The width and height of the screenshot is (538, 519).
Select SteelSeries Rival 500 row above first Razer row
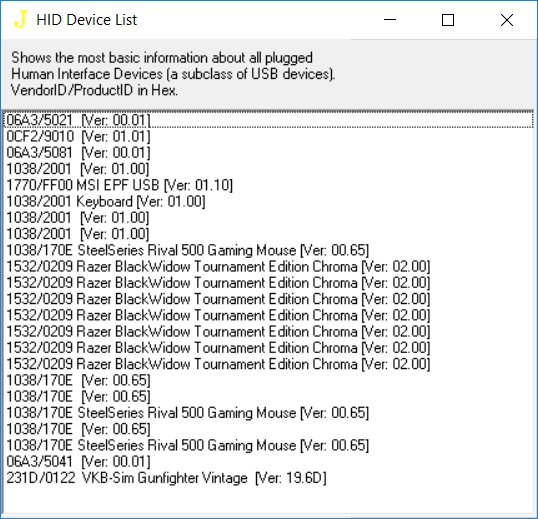[x=269, y=250]
